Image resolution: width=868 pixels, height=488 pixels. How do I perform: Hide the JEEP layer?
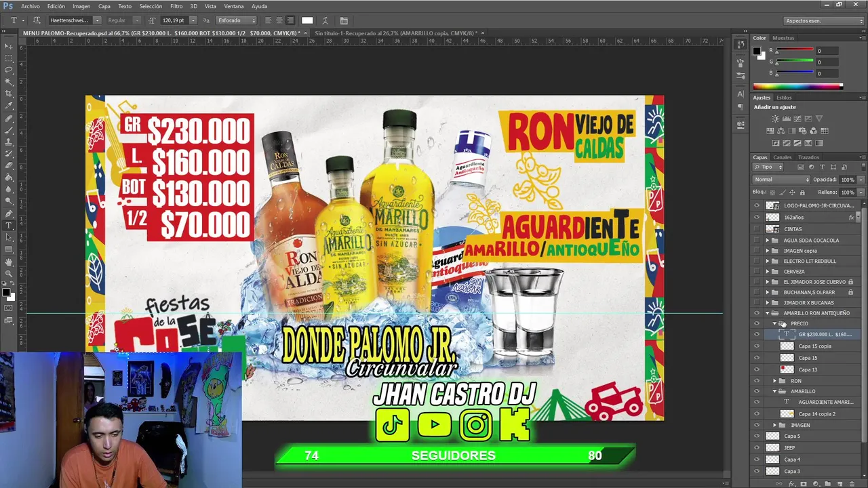point(757,448)
